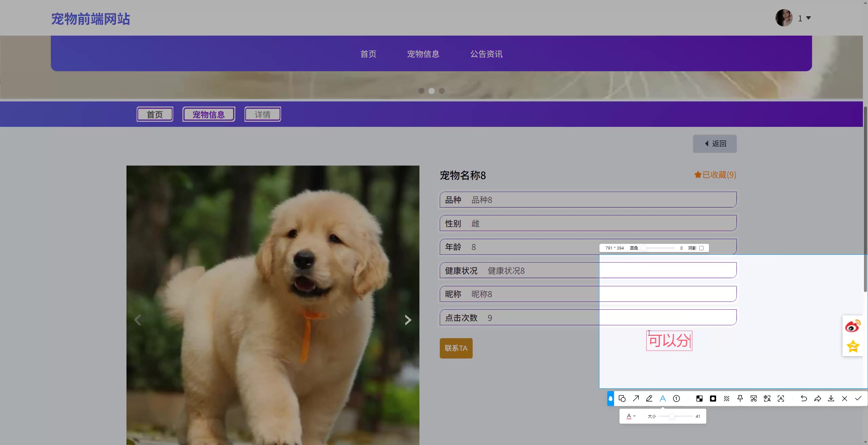This screenshot has width=868, height=445.
Task: Open the translate text tool
Action: (x=767, y=399)
